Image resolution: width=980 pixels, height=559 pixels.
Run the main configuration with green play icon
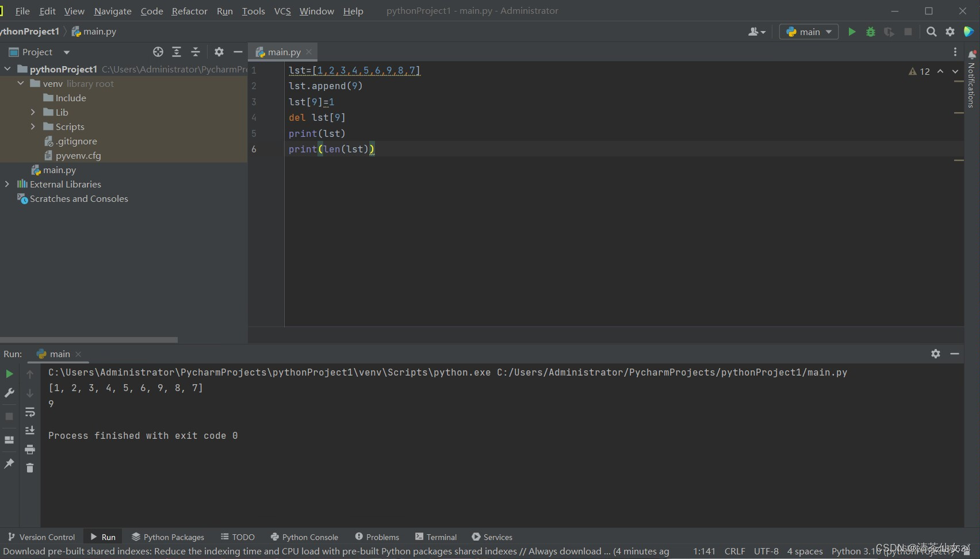click(852, 32)
